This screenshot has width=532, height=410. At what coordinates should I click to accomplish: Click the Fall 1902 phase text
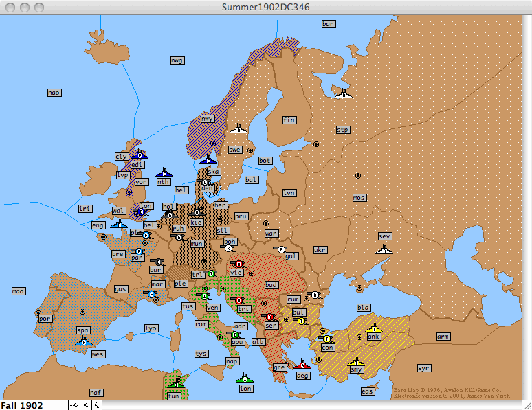click(x=22, y=405)
